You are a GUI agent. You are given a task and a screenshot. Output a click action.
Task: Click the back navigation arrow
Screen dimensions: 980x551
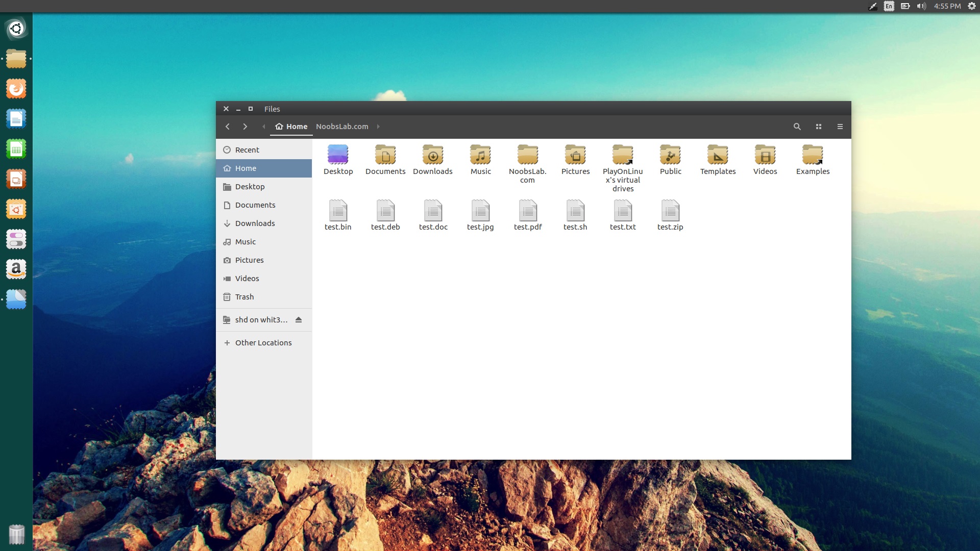tap(228, 127)
